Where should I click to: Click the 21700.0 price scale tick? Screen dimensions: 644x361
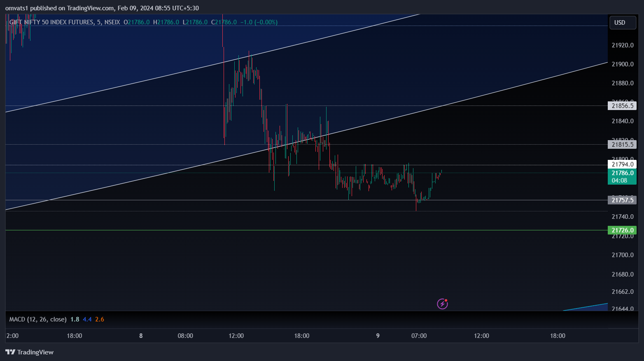623,255
